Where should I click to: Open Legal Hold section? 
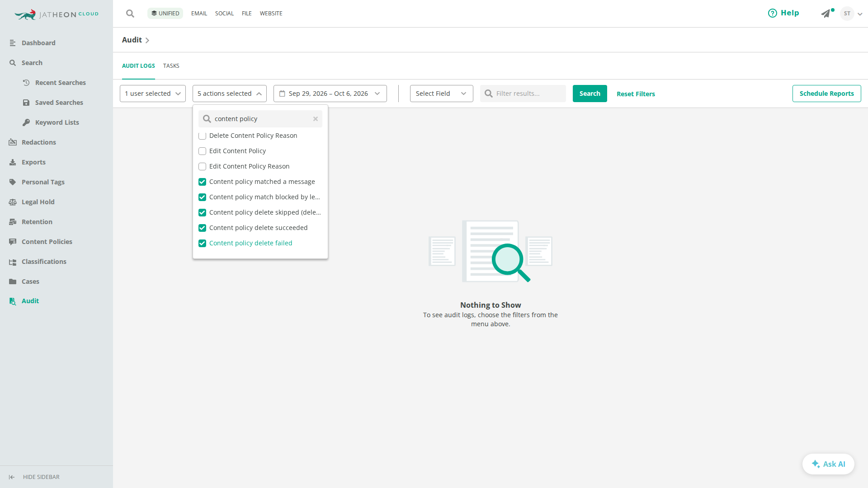(x=38, y=202)
